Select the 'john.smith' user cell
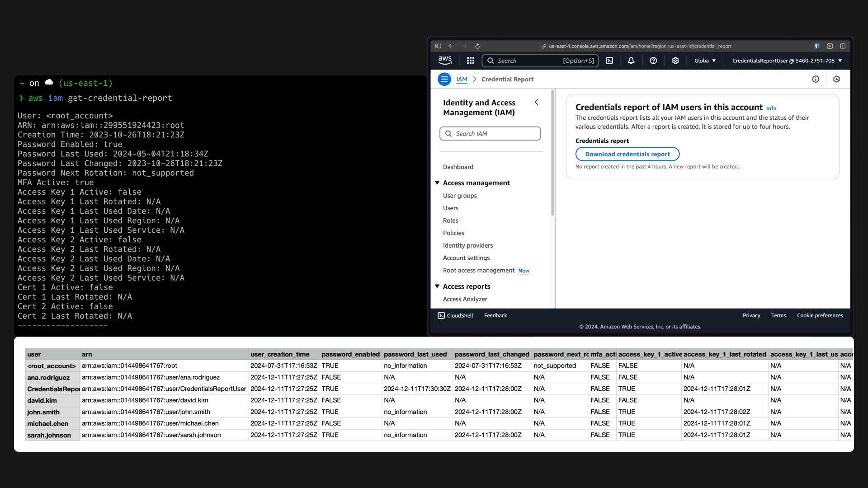Image resolution: width=868 pixels, height=488 pixels. click(53, 412)
